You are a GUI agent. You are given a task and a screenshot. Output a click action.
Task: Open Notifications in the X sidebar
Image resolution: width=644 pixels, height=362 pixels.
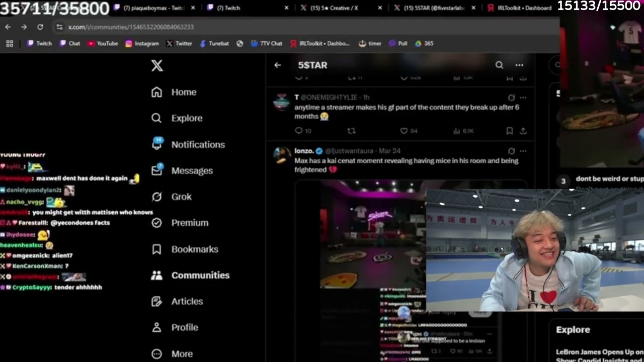coord(188,144)
